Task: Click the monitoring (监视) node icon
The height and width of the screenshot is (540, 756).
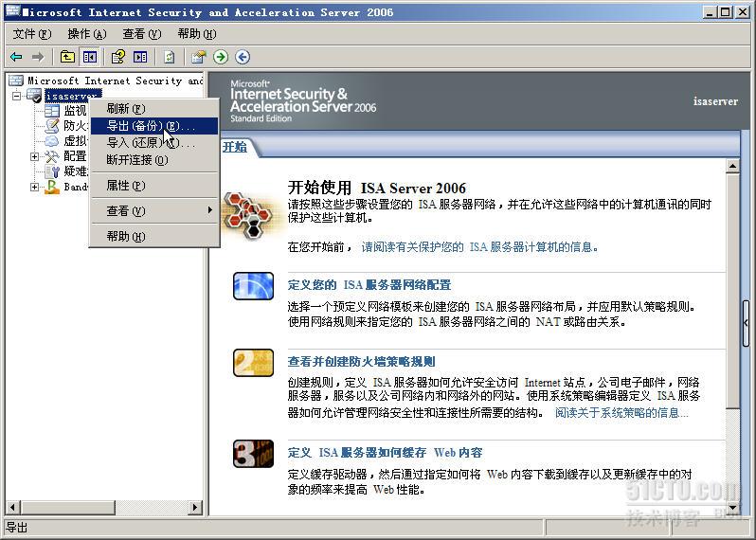Action: pyautogui.click(x=52, y=111)
